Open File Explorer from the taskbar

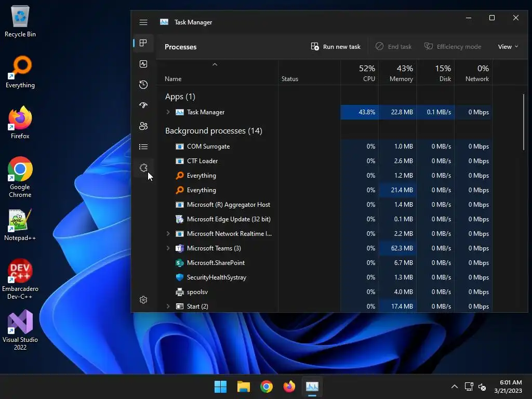pyautogui.click(x=244, y=387)
